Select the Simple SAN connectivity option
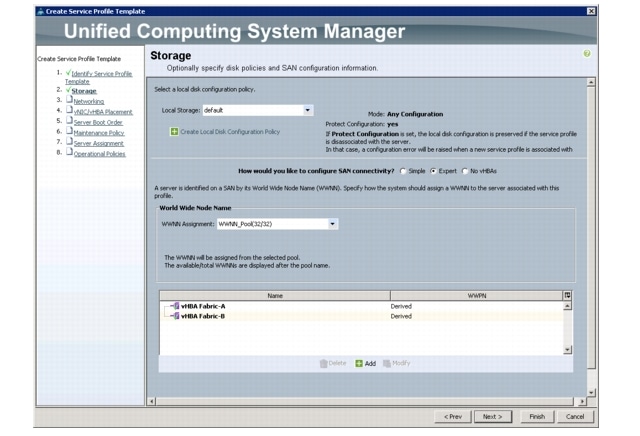The width and height of the screenshot is (640, 436). coord(403,171)
